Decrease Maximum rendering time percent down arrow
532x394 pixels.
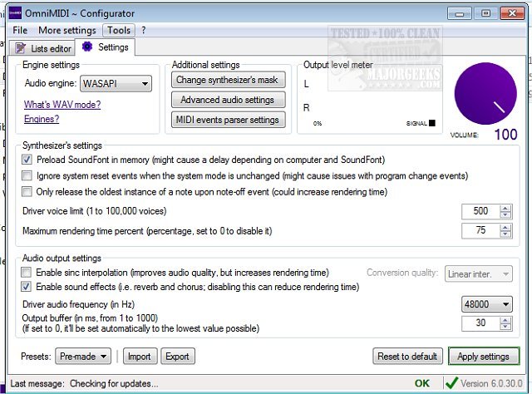pos(505,234)
